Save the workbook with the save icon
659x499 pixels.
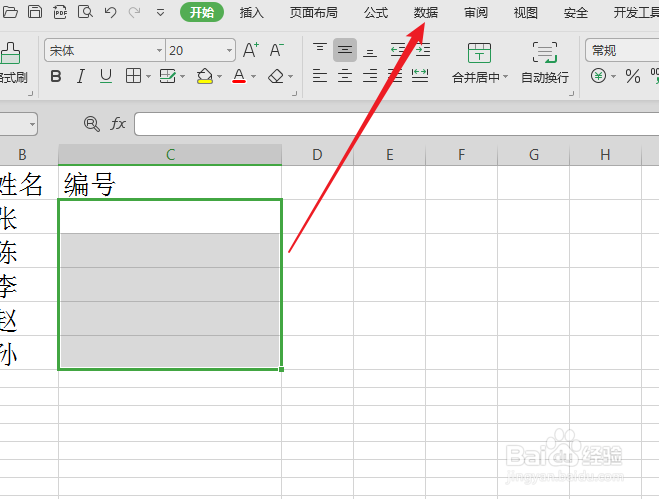click(x=35, y=12)
